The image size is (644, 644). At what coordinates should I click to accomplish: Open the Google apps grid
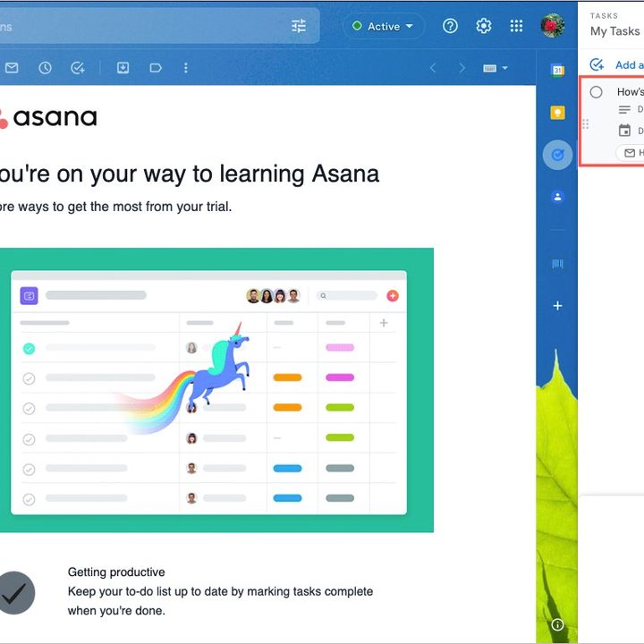[516, 26]
